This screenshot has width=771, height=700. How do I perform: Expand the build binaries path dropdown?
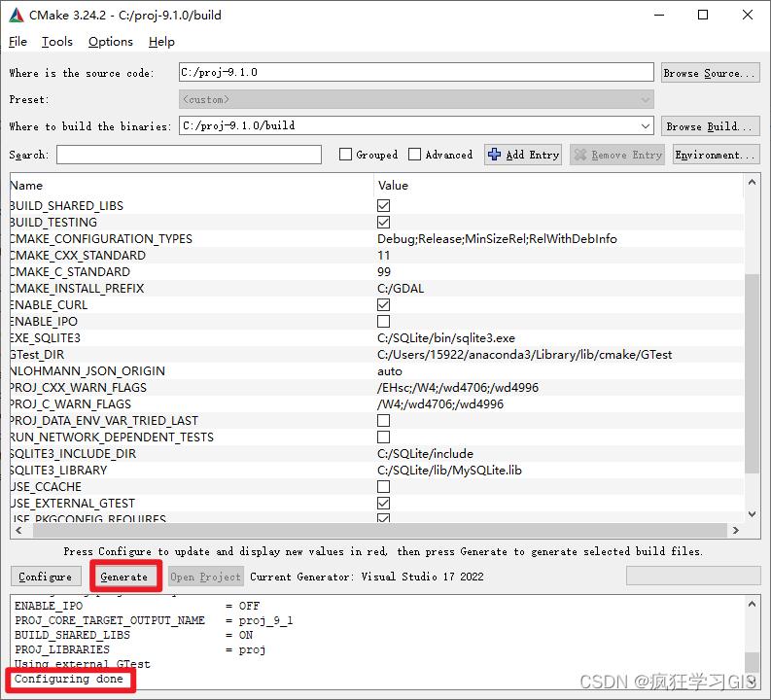coord(646,126)
